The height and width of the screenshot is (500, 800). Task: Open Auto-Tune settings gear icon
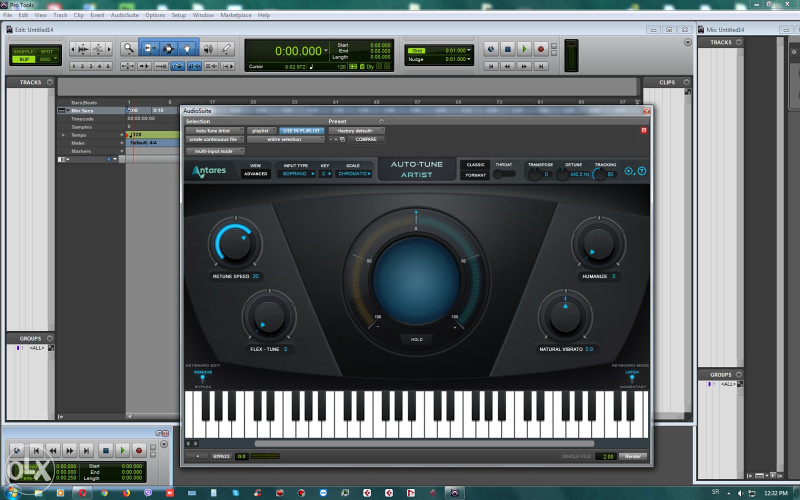coord(629,171)
